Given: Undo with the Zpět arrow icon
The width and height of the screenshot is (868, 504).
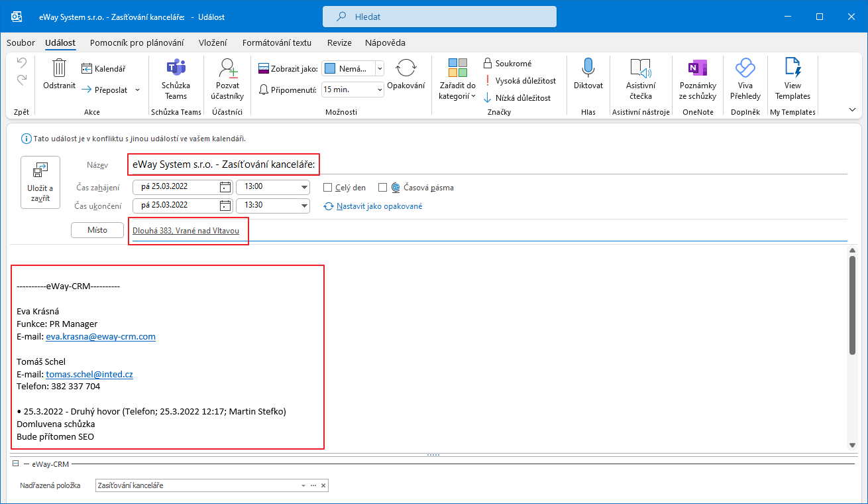Looking at the screenshot, I should (x=22, y=63).
